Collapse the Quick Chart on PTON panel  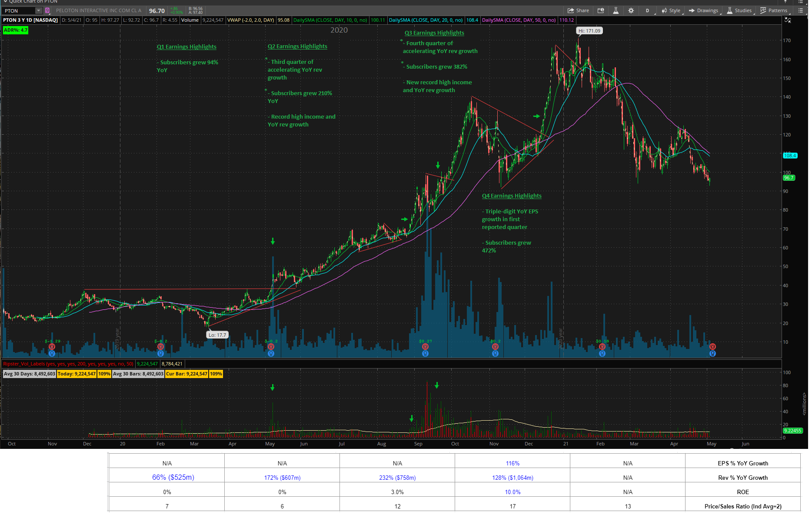coord(6,2)
